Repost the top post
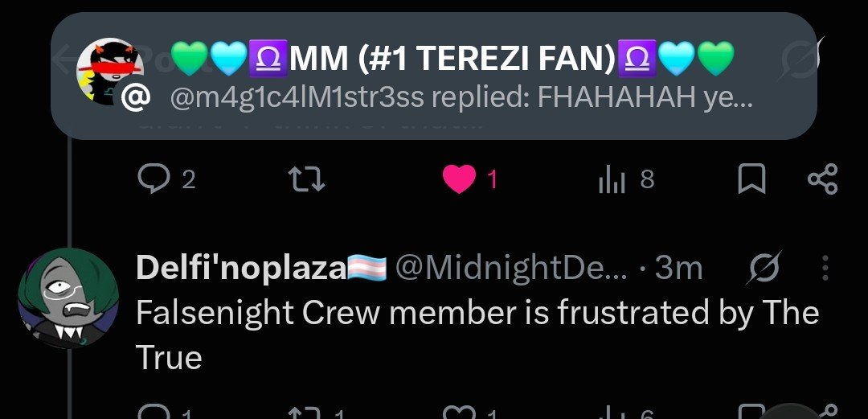Viewport: 868px width, 419px height. click(x=307, y=179)
